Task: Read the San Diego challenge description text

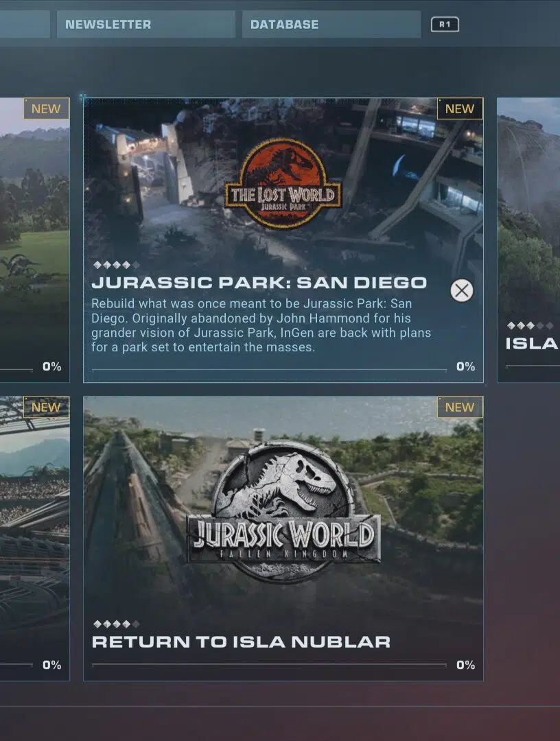Action: pyautogui.click(x=261, y=325)
